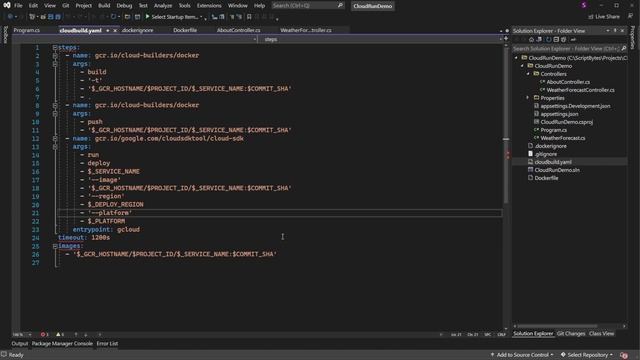Click the Save All toolbar icon
The height and width of the screenshot is (360, 640).
coord(58,17)
